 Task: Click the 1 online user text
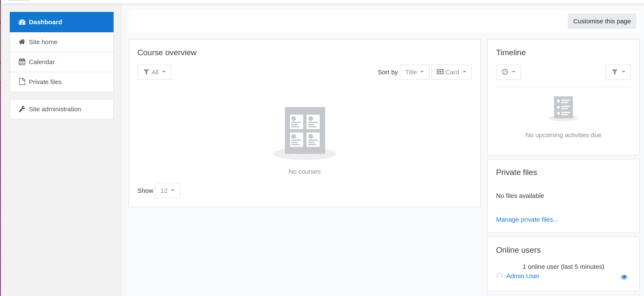[563, 267]
